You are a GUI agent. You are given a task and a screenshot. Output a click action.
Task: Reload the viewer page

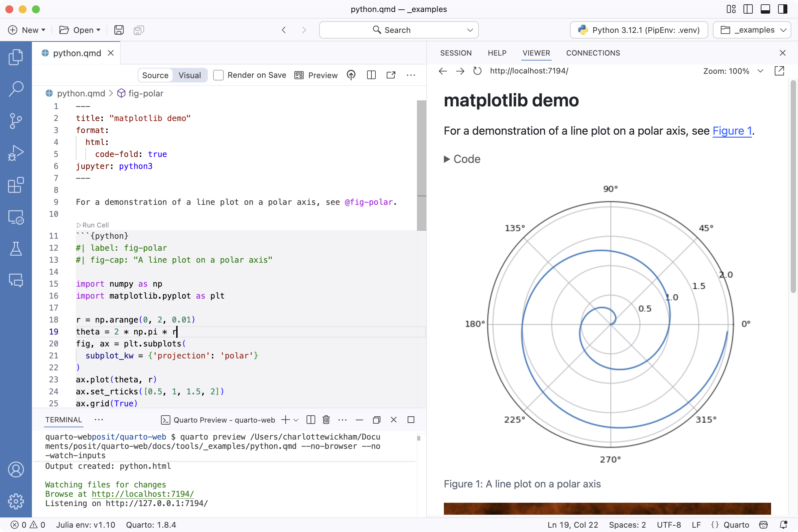pyautogui.click(x=477, y=71)
